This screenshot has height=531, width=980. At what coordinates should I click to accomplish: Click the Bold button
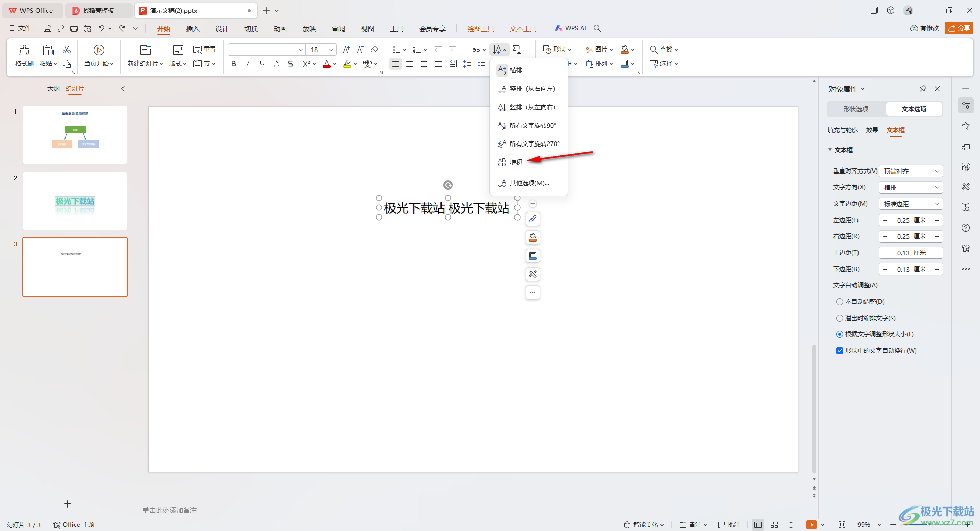pos(234,64)
